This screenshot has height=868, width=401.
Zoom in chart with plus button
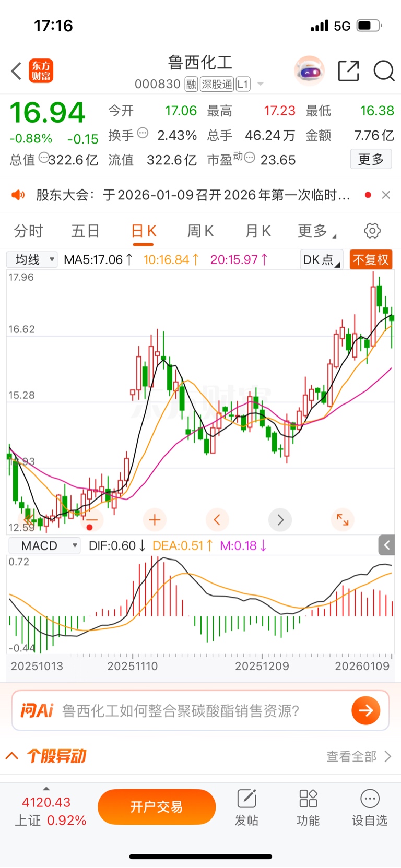coord(155,520)
